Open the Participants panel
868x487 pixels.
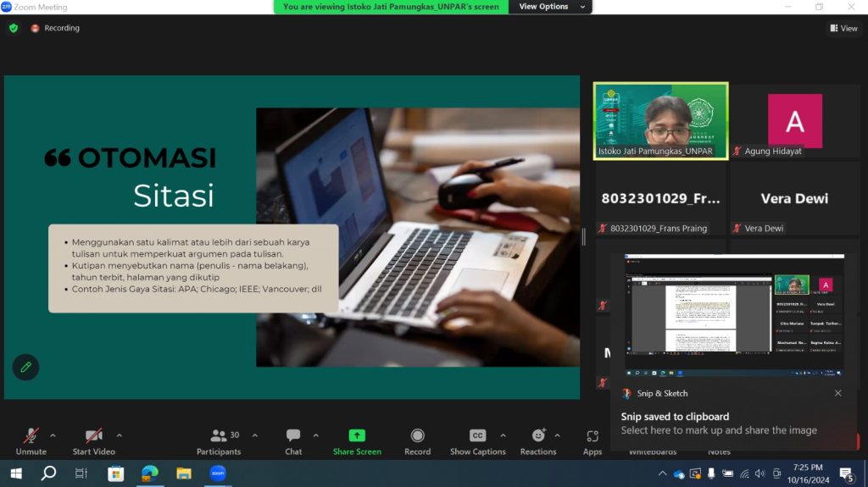tap(219, 441)
